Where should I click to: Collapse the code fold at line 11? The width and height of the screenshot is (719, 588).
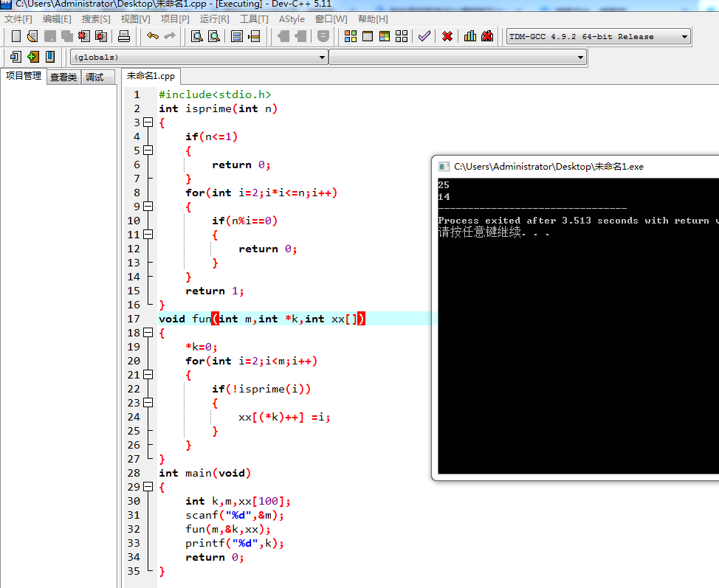pos(148,234)
